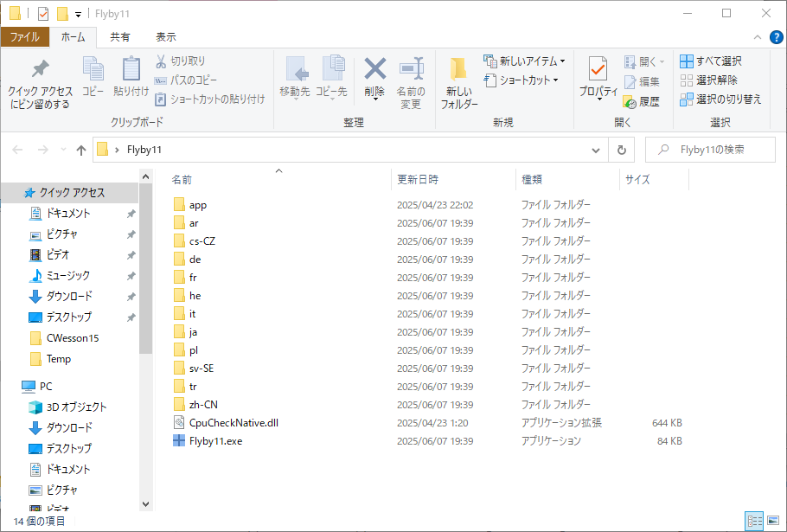
Task: Switch to details view layout icon
Action: 755,521
